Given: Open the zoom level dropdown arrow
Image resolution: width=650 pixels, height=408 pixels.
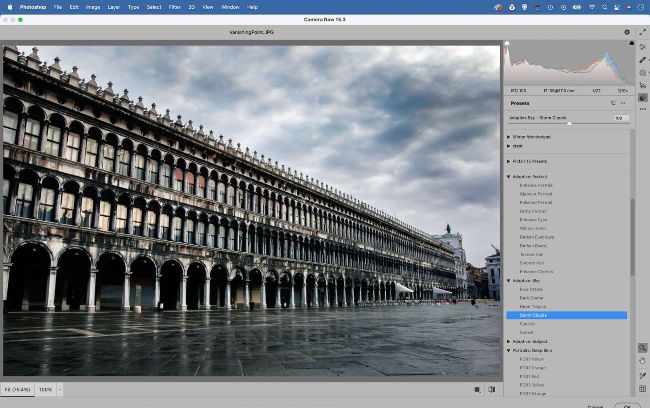Looking at the screenshot, I should 60,389.
